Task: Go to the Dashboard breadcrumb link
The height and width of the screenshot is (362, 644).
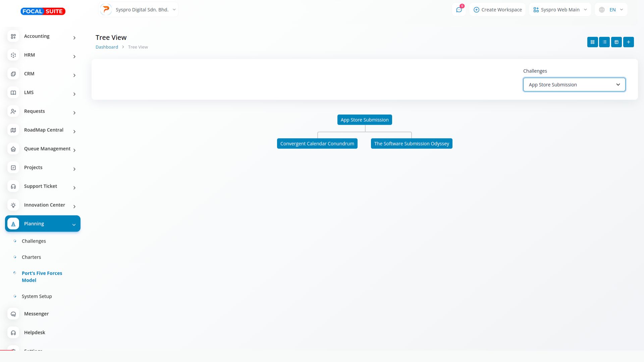Action: click(x=107, y=47)
